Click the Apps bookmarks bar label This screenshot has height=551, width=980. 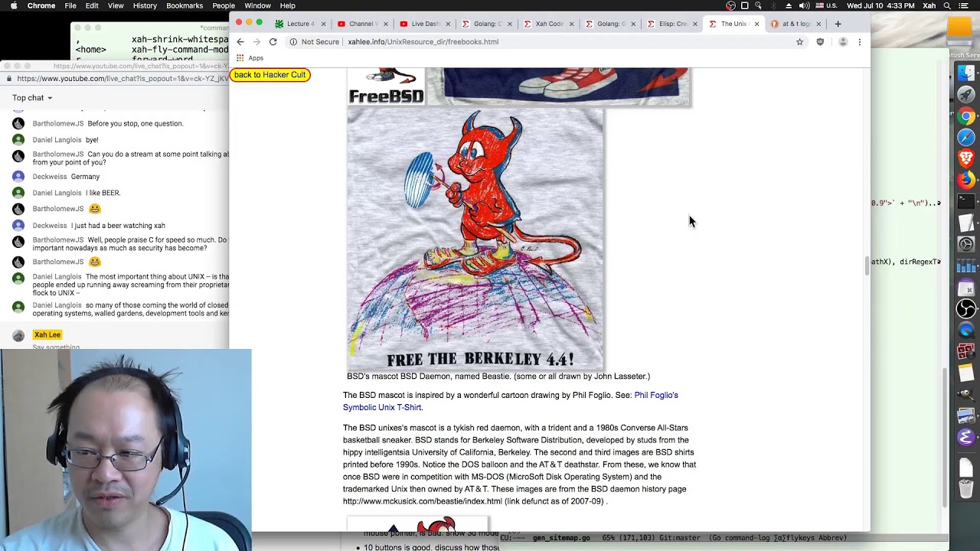pyautogui.click(x=256, y=58)
